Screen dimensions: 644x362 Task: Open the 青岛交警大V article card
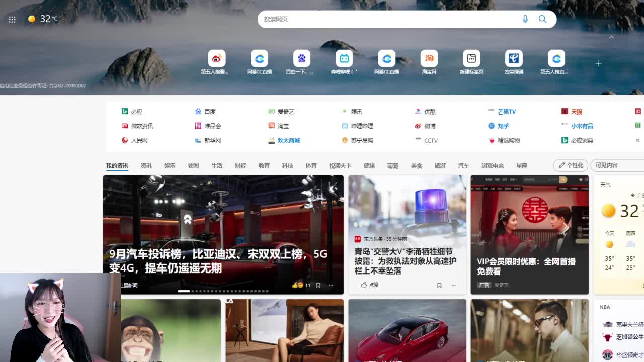coord(407,234)
